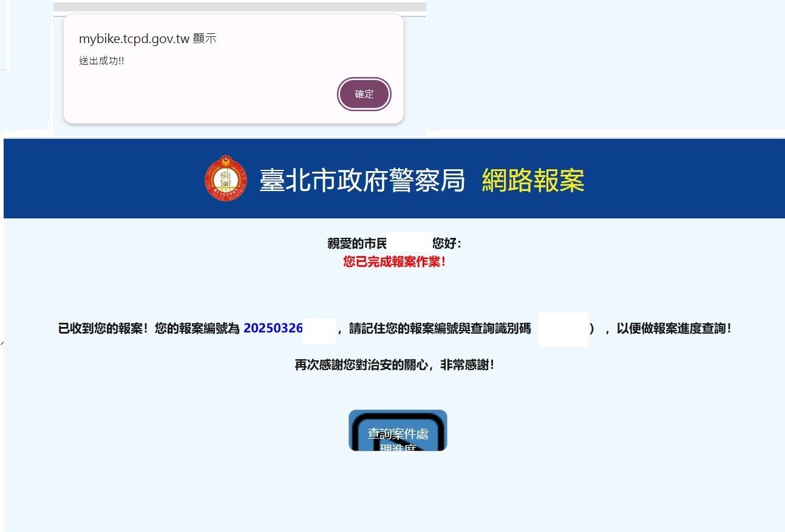Click the 親愛的市民 greeting text
This screenshot has width=785, height=532.
click(x=356, y=244)
